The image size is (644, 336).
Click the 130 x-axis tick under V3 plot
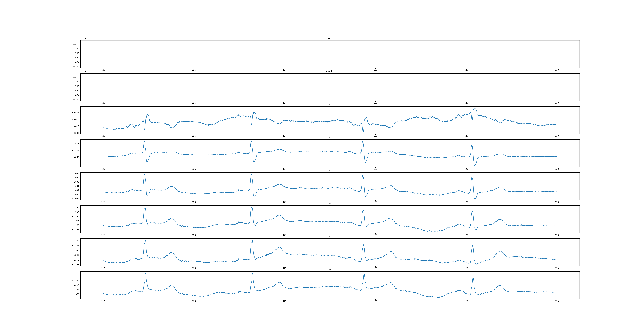557,202
